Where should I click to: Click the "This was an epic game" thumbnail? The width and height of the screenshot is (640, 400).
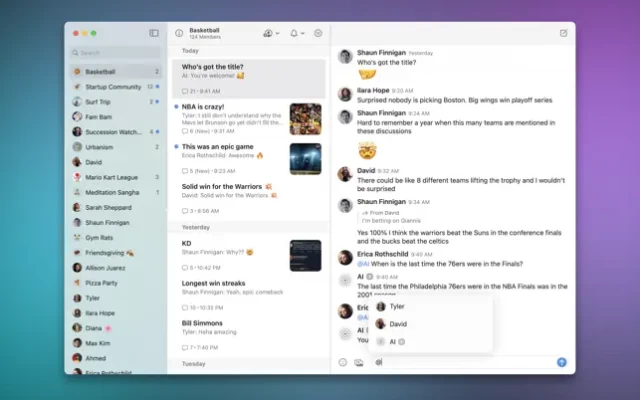click(305, 158)
